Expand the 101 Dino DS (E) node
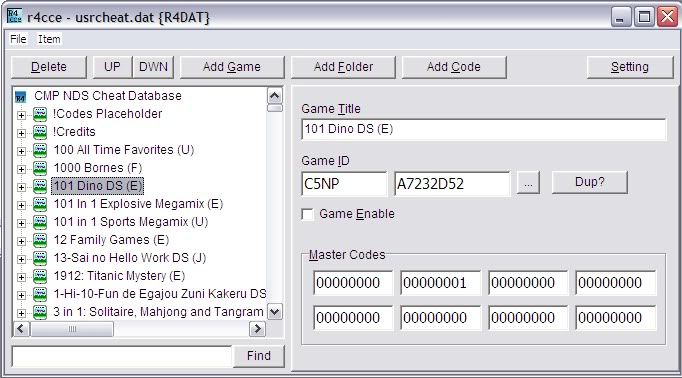 pos(21,187)
